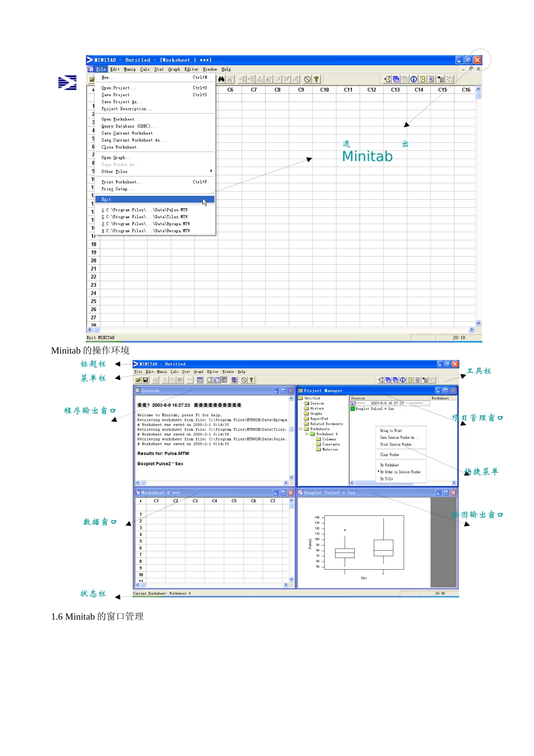
Task: Click the Show Info (i) icon in upper toolbar
Action: coord(414,79)
